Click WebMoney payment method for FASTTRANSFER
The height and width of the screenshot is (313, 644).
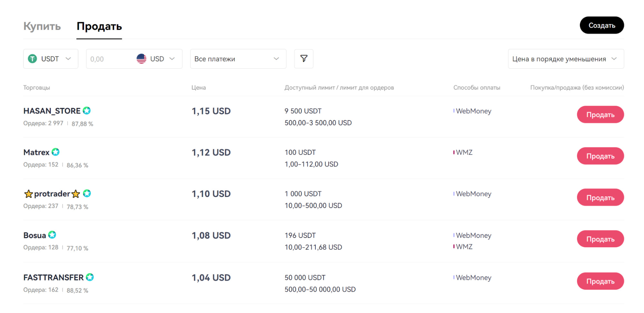click(x=474, y=278)
